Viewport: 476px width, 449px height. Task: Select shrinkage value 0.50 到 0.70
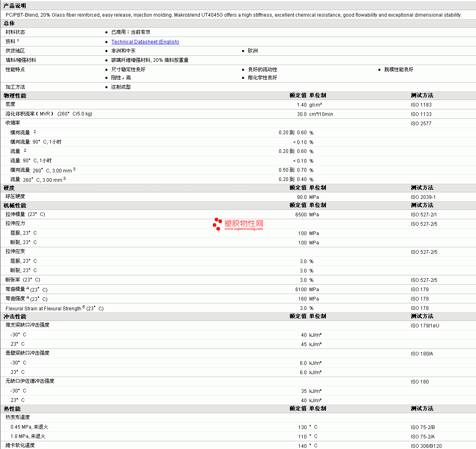coord(293,170)
